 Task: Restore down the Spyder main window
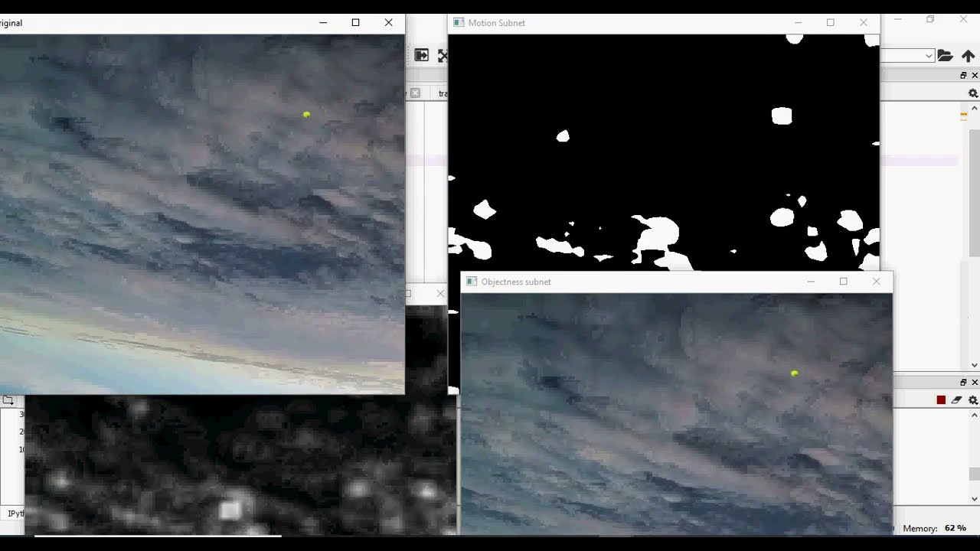(930, 19)
